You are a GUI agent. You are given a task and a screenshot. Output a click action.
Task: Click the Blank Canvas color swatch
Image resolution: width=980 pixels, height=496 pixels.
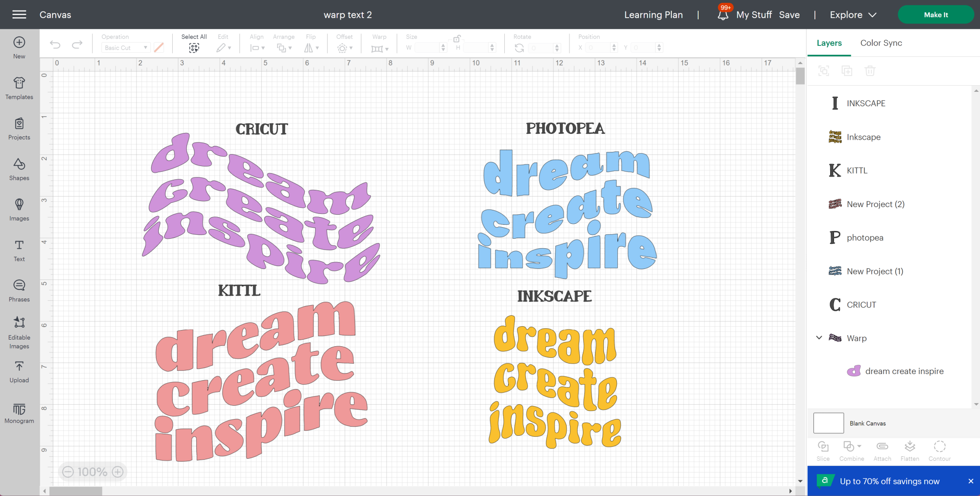coord(828,423)
